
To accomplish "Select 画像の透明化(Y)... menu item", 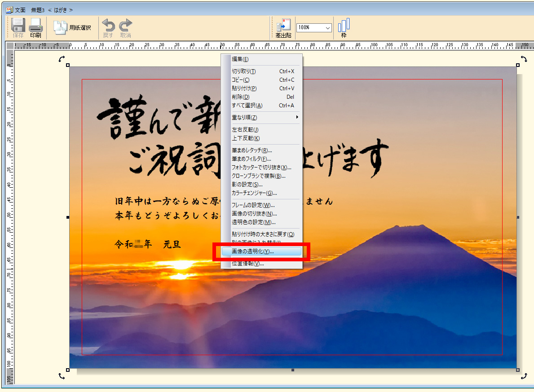I will click(261, 251).
